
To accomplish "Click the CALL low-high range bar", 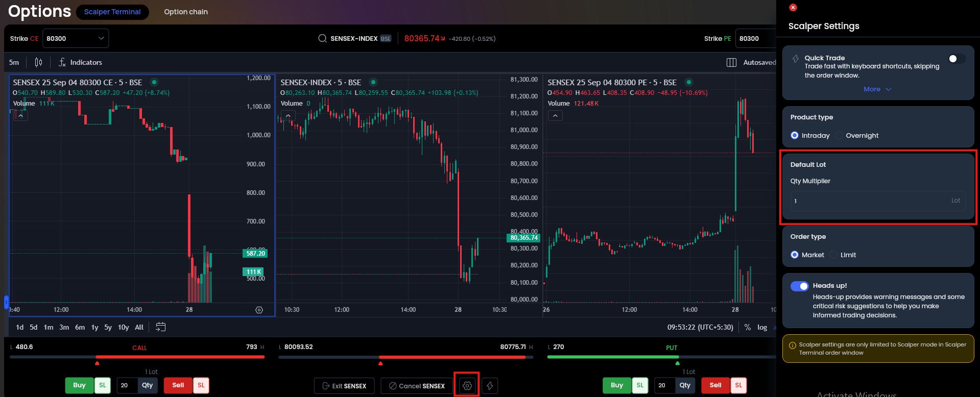I will (137, 357).
